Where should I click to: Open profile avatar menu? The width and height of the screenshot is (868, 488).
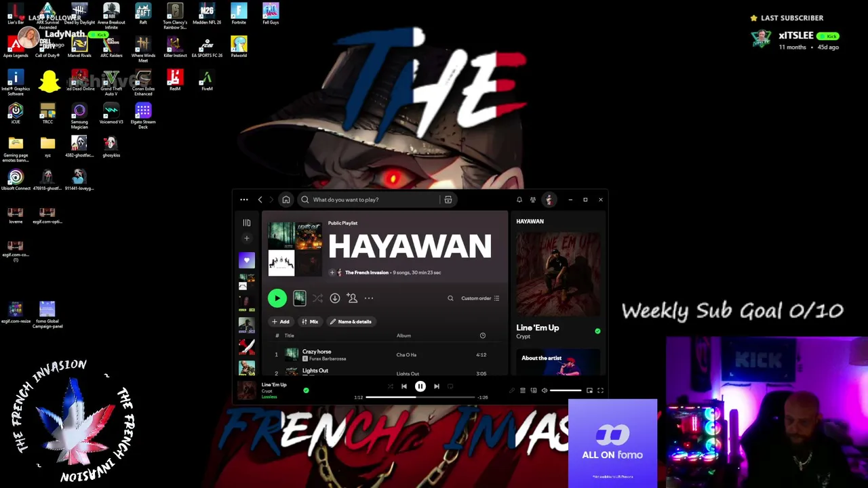point(549,200)
